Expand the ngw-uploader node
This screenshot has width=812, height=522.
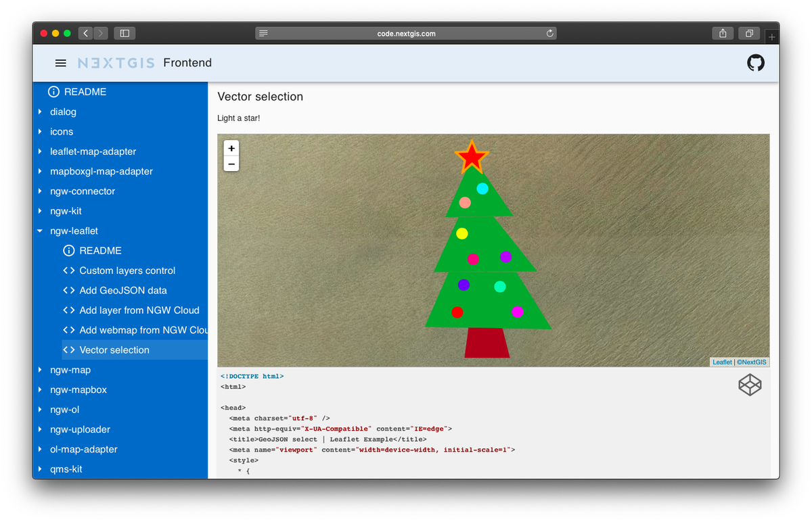click(x=40, y=429)
